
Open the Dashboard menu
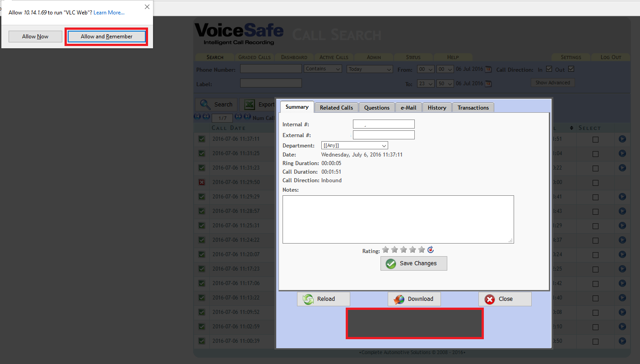click(294, 57)
